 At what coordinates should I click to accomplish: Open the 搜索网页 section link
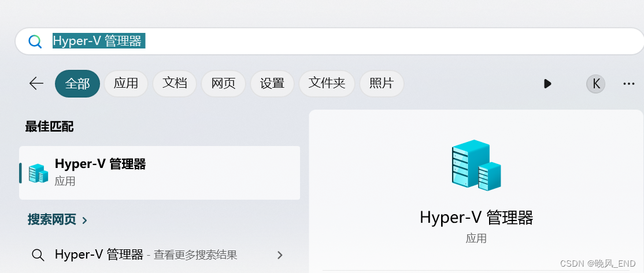pyautogui.click(x=57, y=220)
